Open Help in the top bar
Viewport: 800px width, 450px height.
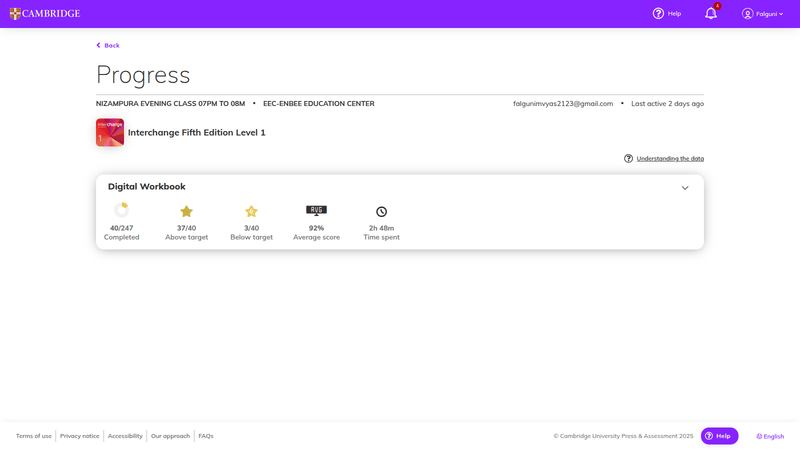click(667, 14)
